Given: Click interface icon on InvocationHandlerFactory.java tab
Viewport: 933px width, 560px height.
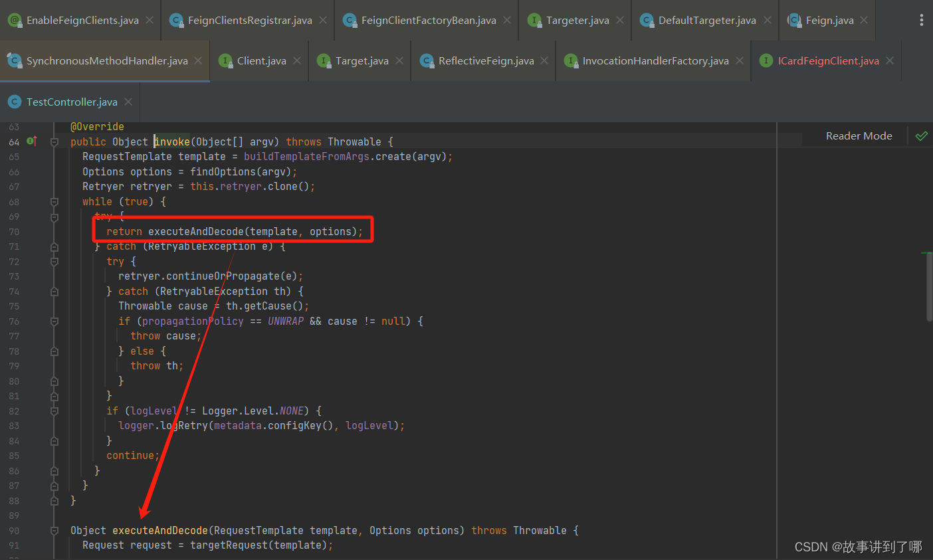Looking at the screenshot, I should pos(571,61).
